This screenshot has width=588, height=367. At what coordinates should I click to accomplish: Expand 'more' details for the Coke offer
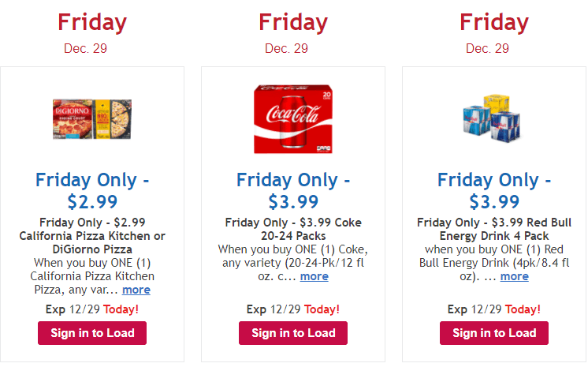(314, 276)
